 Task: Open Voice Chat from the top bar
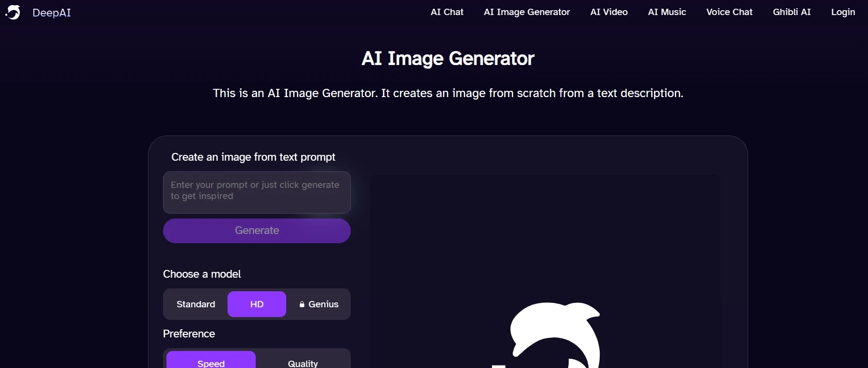(729, 12)
